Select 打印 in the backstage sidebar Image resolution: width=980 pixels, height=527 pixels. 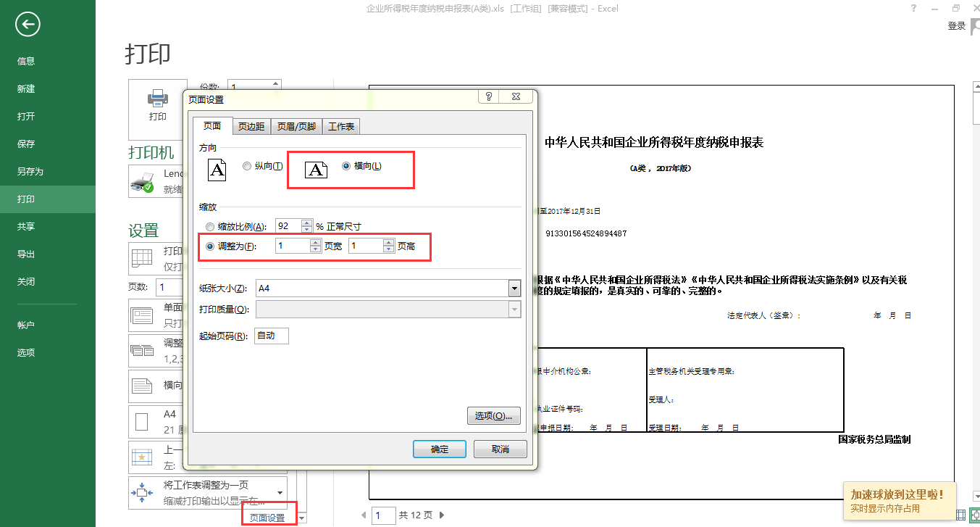click(48, 199)
